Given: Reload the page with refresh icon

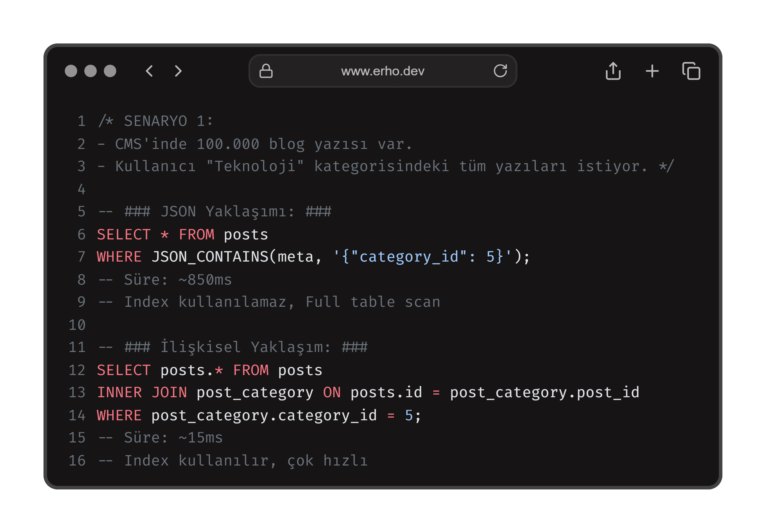Looking at the screenshot, I should click(500, 71).
